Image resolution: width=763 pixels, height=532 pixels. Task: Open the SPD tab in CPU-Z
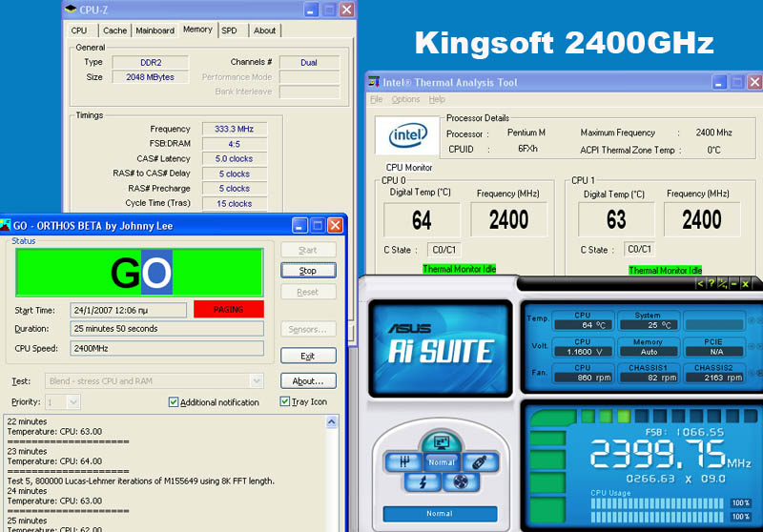[x=229, y=31]
